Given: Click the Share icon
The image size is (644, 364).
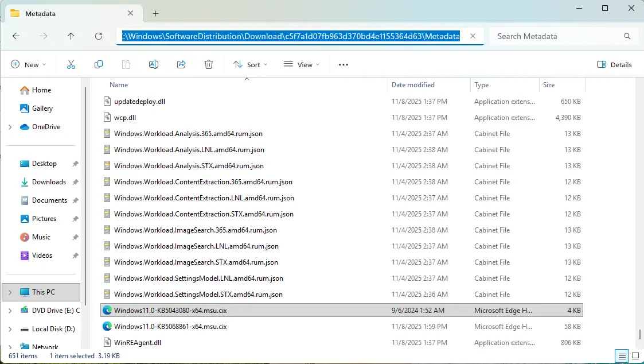Looking at the screenshot, I should pyautogui.click(x=181, y=64).
